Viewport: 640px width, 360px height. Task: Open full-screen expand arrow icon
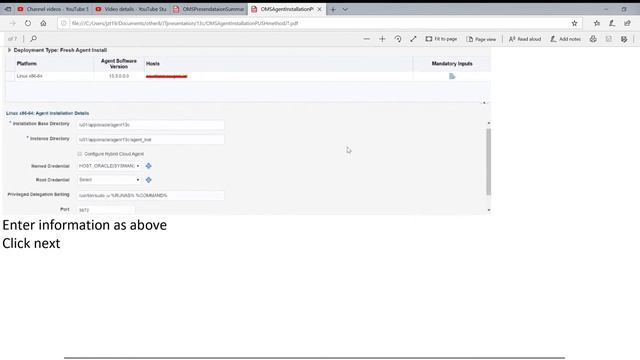click(413, 39)
